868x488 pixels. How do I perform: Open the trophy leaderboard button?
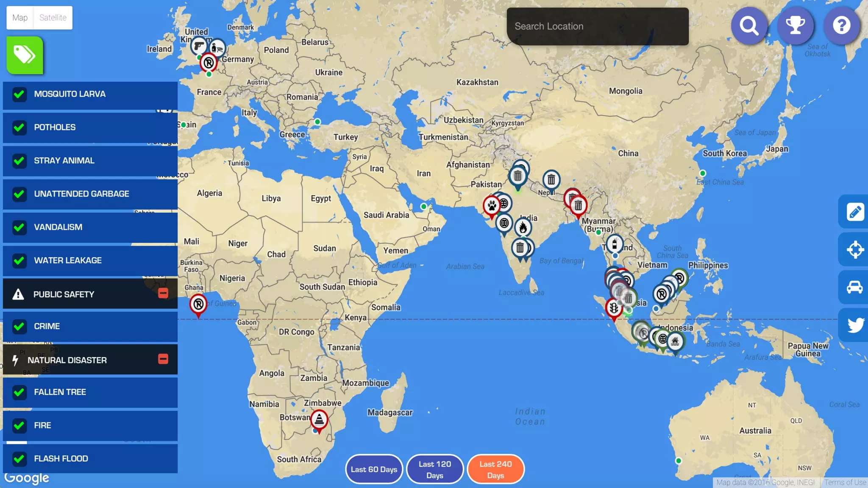tap(795, 26)
